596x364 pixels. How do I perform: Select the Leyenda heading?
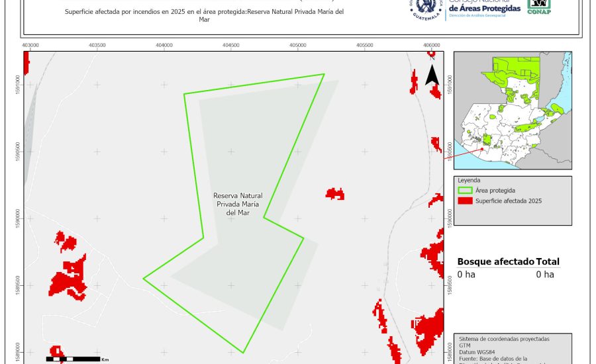(x=469, y=180)
